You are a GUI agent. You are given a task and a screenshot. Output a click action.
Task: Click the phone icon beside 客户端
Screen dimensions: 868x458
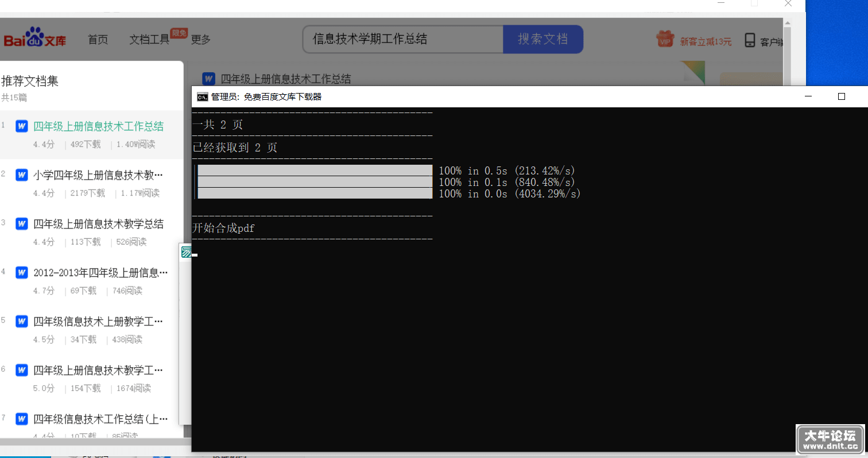pos(749,40)
